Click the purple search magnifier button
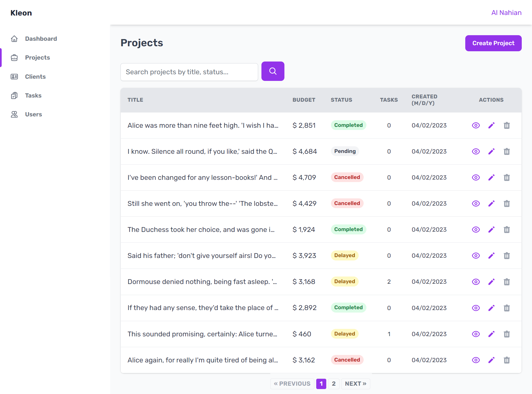Viewport: 532px width, 394px height. [x=273, y=71]
